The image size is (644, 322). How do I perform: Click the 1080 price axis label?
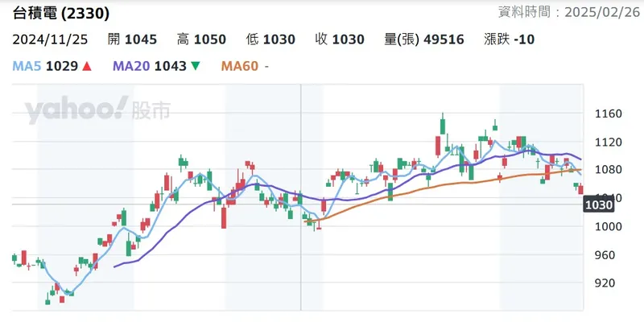[609, 169]
